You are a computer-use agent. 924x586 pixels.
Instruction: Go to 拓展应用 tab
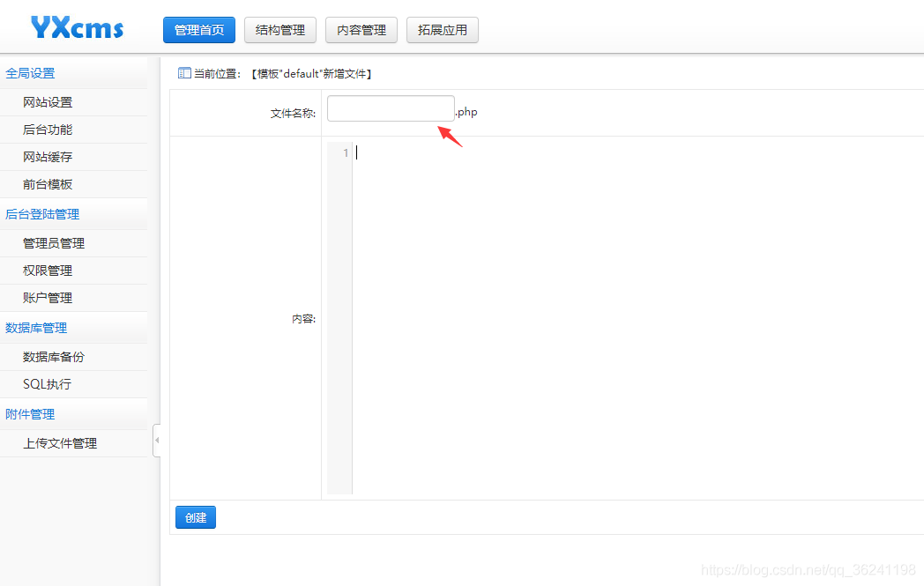pos(443,30)
